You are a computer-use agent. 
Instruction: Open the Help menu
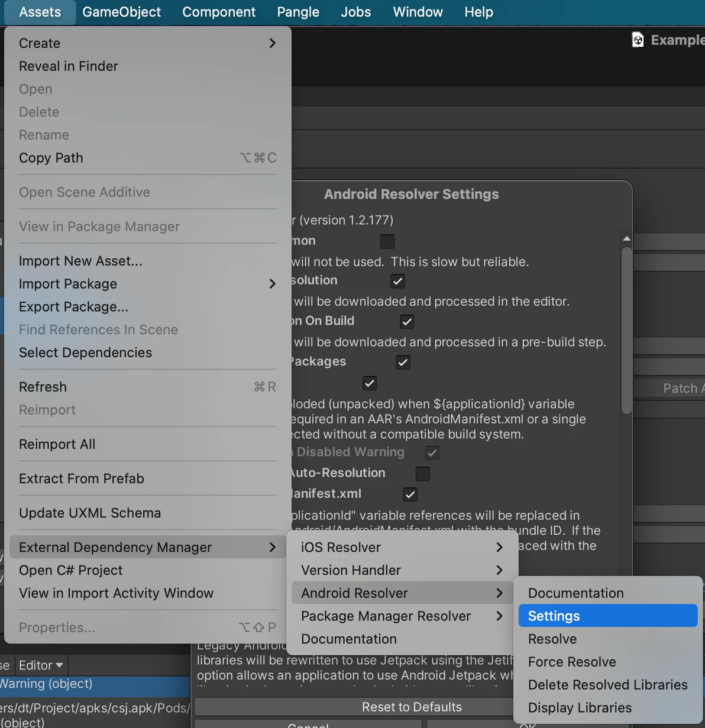(x=478, y=12)
